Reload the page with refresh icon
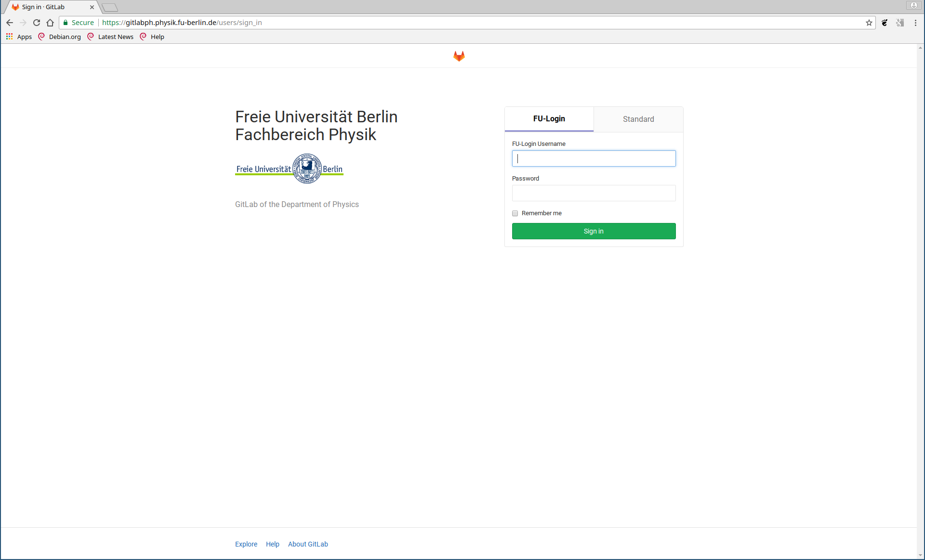The height and width of the screenshot is (560, 925). pyautogui.click(x=37, y=23)
